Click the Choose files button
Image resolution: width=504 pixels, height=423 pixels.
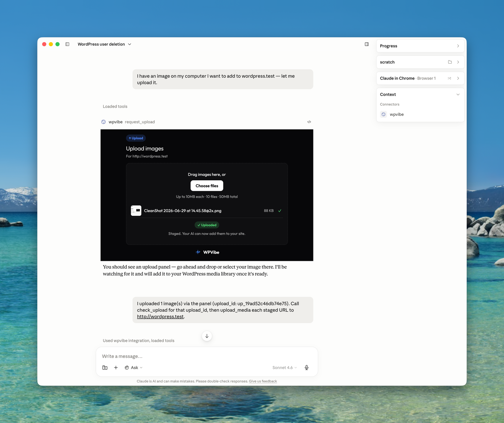point(207,186)
